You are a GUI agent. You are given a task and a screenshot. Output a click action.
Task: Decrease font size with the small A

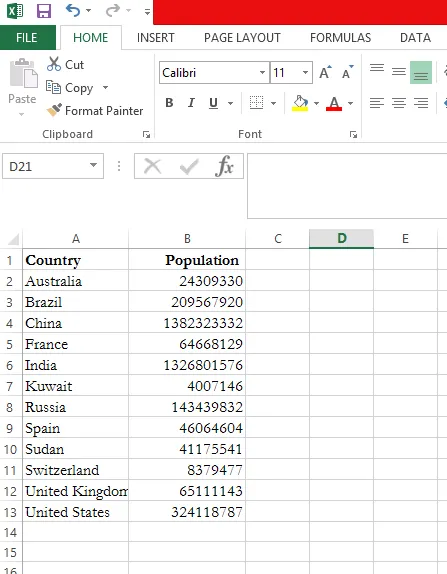[x=347, y=72]
